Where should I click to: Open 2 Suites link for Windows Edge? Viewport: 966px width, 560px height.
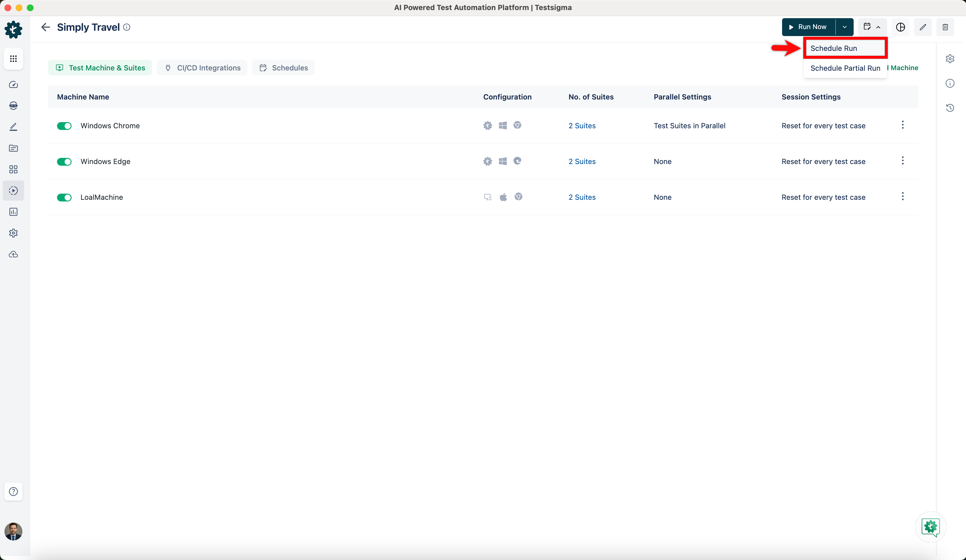point(582,161)
